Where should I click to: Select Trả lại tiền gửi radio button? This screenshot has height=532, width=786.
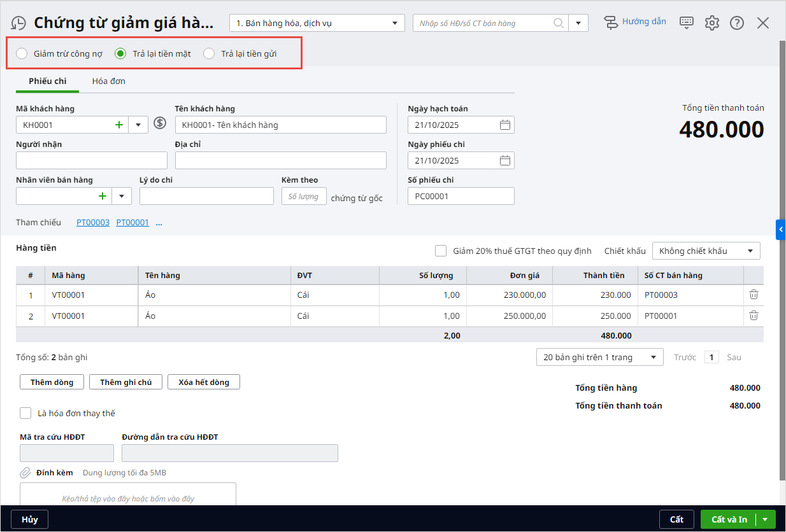(209, 53)
